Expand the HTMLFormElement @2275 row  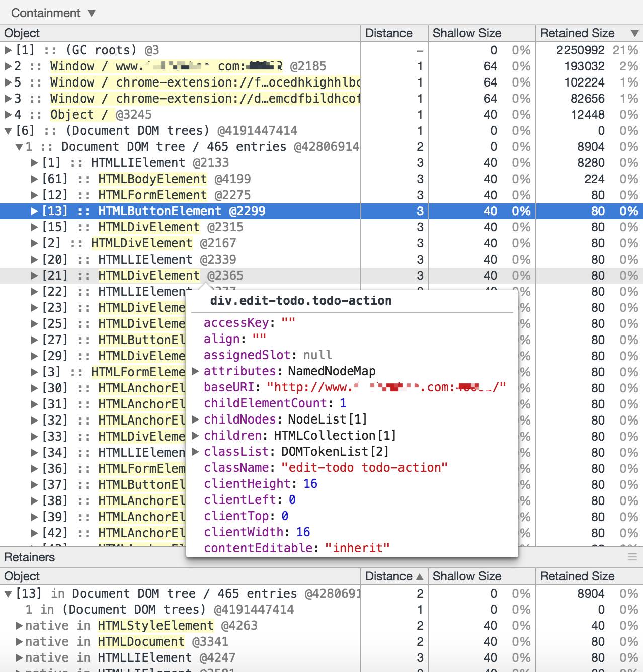[x=34, y=195]
